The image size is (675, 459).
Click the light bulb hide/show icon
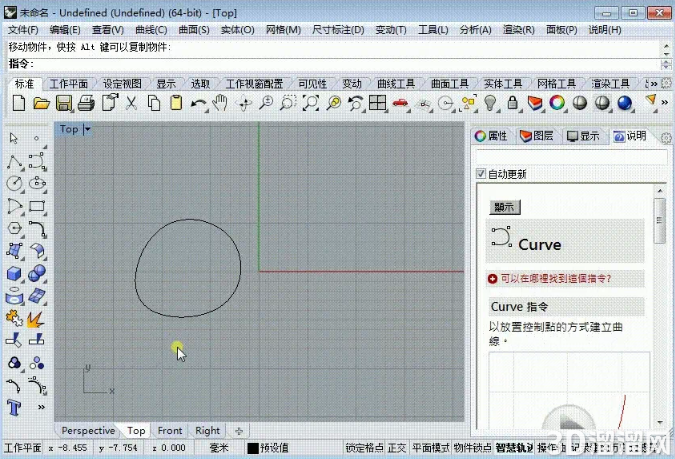pyautogui.click(x=490, y=103)
